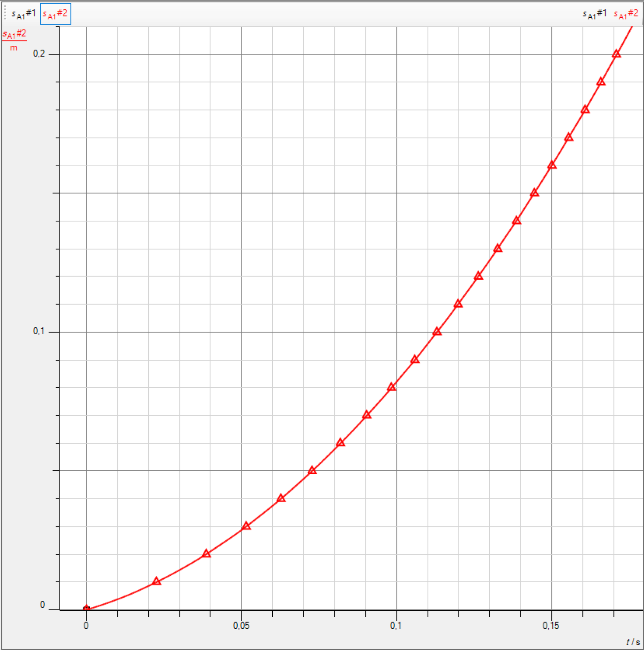
Task: Grab the toolbar grip handle at top left
Action: [5, 14]
